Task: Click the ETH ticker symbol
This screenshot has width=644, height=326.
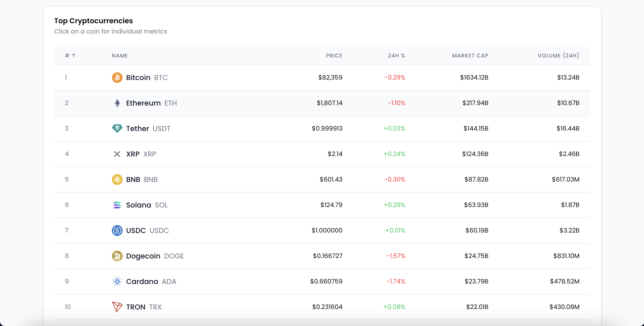Action: pos(171,103)
